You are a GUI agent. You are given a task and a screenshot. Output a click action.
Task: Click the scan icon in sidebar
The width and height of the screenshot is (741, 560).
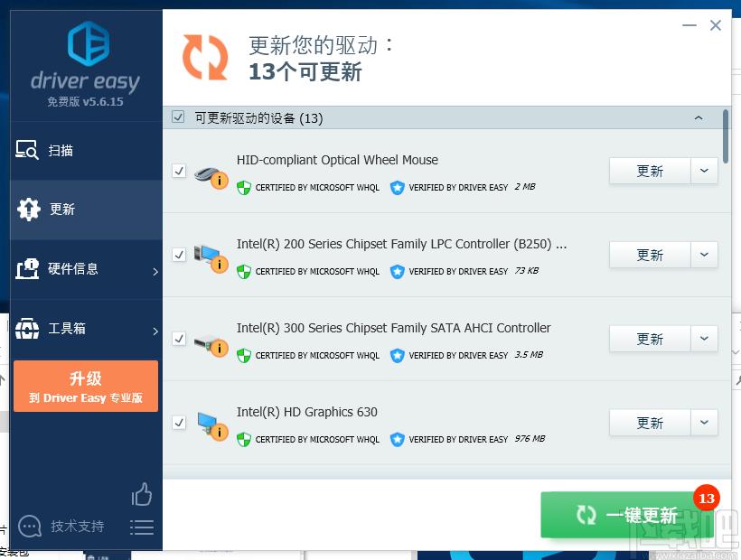27,150
